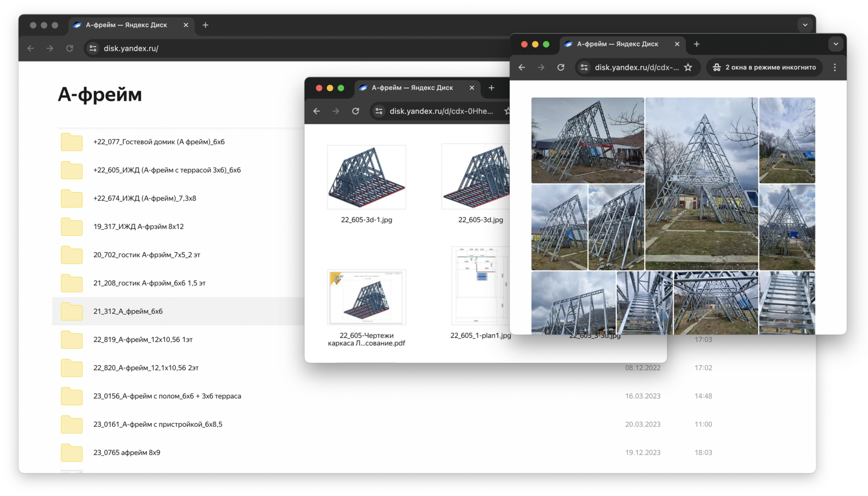This screenshot has height=496, width=868.
Task: Click the folder icon of '22_819_А-фрейм_12х10,56 1эт'
Action: (71, 339)
